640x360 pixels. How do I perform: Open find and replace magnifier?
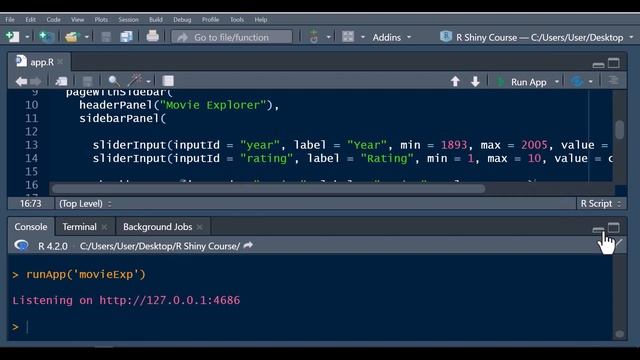114,81
